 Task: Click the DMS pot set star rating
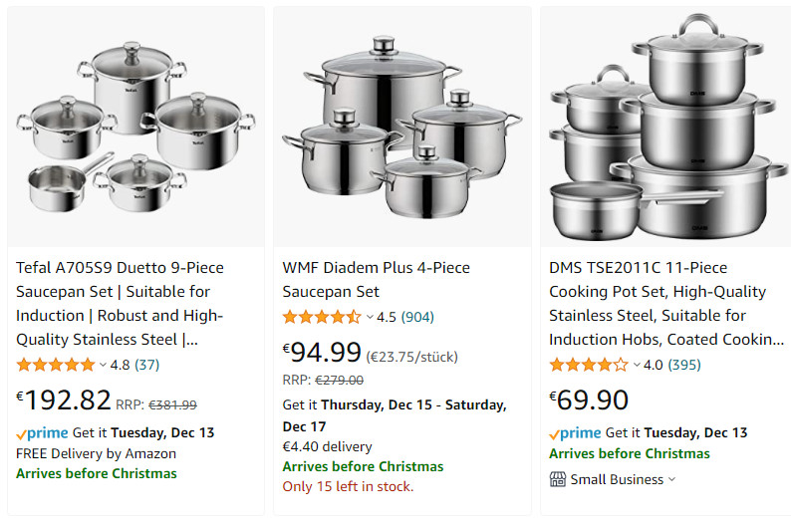pos(589,365)
